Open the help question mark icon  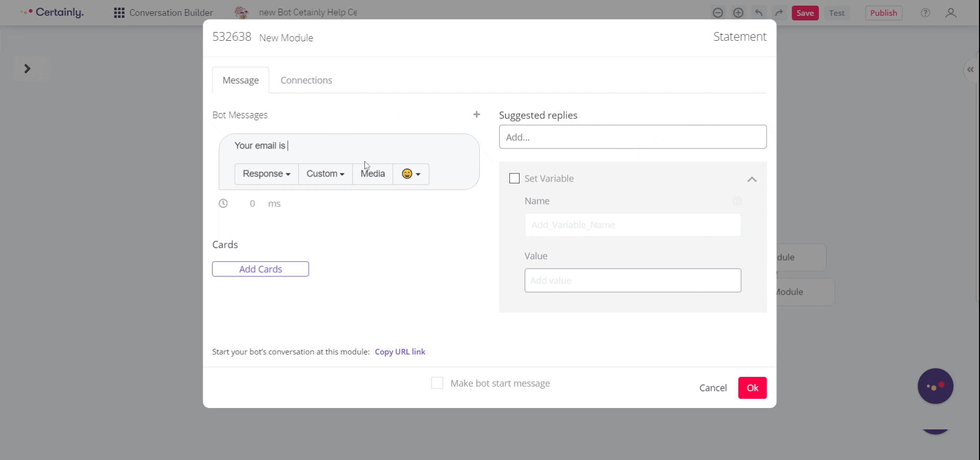(x=925, y=13)
